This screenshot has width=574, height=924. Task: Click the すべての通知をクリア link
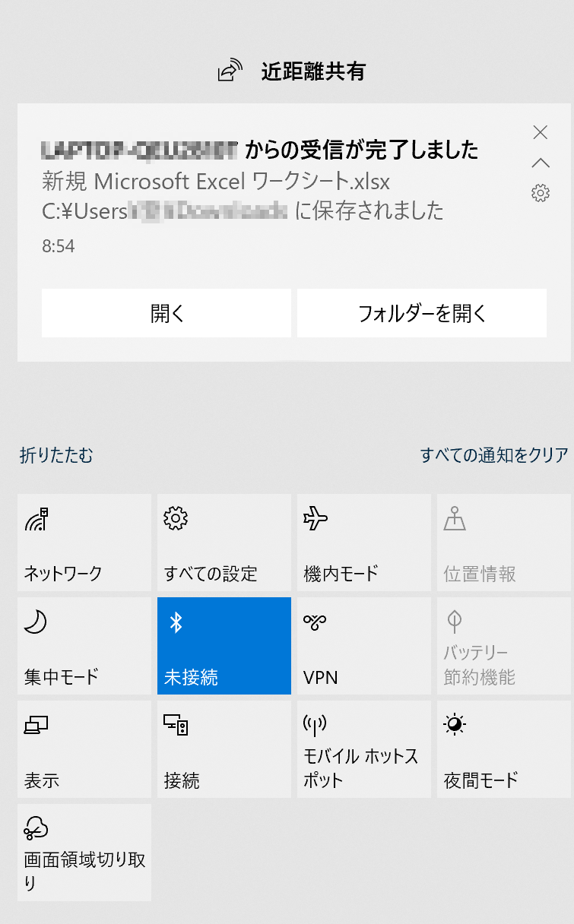point(494,455)
